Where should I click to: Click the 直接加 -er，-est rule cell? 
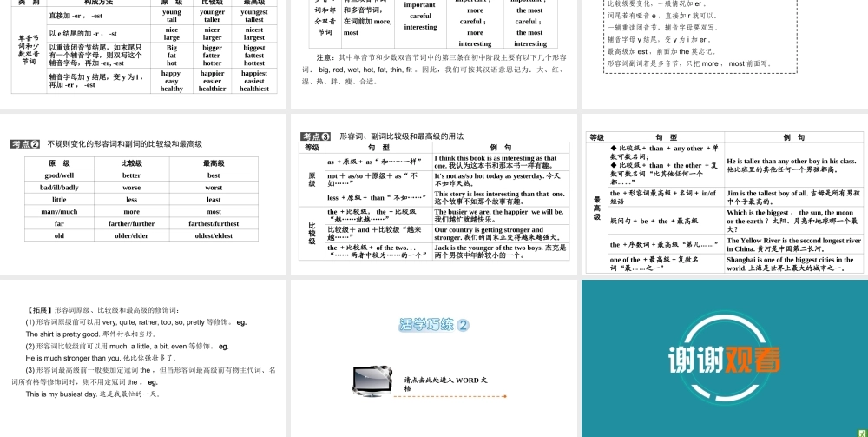click(x=99, y=16)
